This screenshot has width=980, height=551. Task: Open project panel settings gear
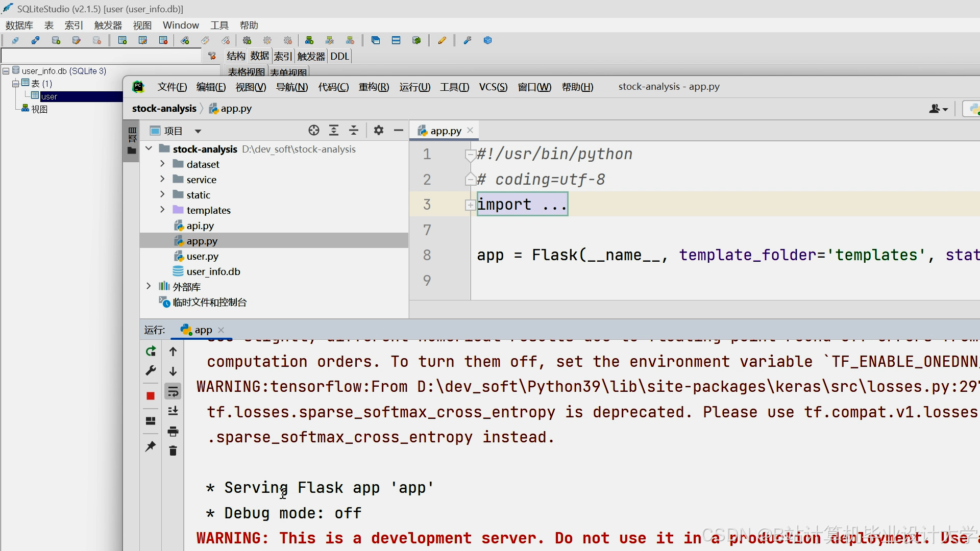(378, 131)
